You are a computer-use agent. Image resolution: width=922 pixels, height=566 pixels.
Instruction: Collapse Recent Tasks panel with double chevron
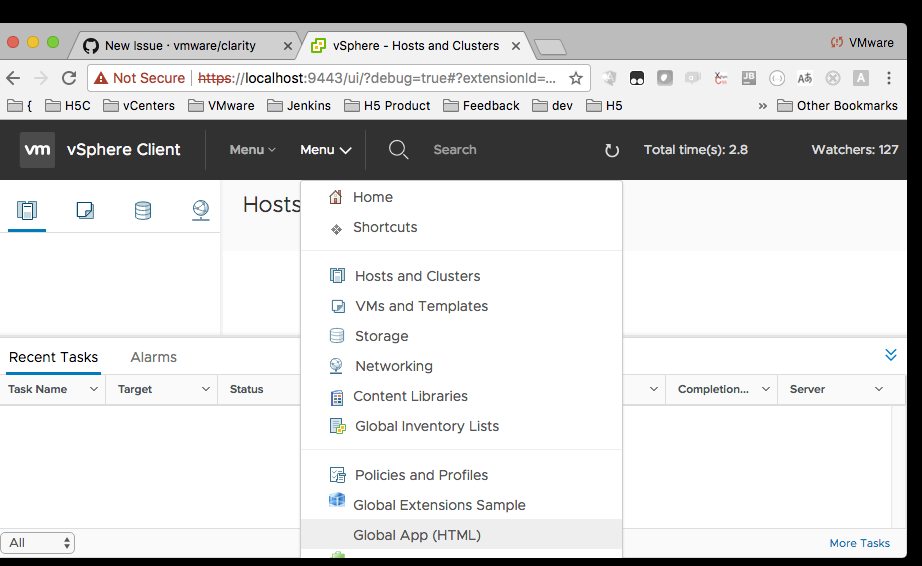pos(891,354)
